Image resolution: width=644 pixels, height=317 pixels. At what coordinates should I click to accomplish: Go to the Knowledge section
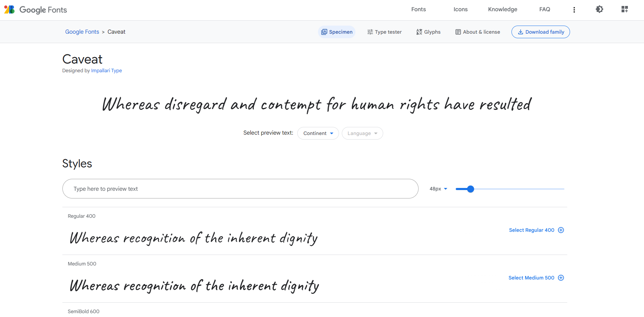coord(503,9)
